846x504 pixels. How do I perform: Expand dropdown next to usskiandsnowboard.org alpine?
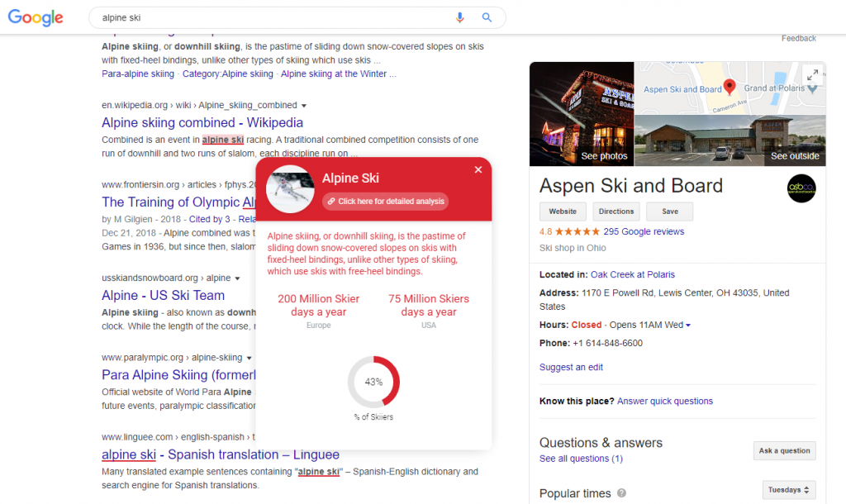point(237,278)
